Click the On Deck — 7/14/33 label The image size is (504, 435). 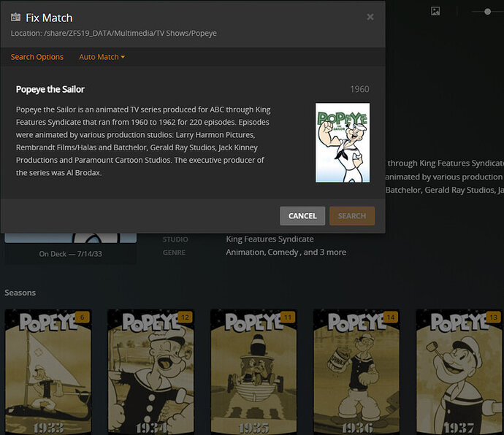(x=70, y=254)
